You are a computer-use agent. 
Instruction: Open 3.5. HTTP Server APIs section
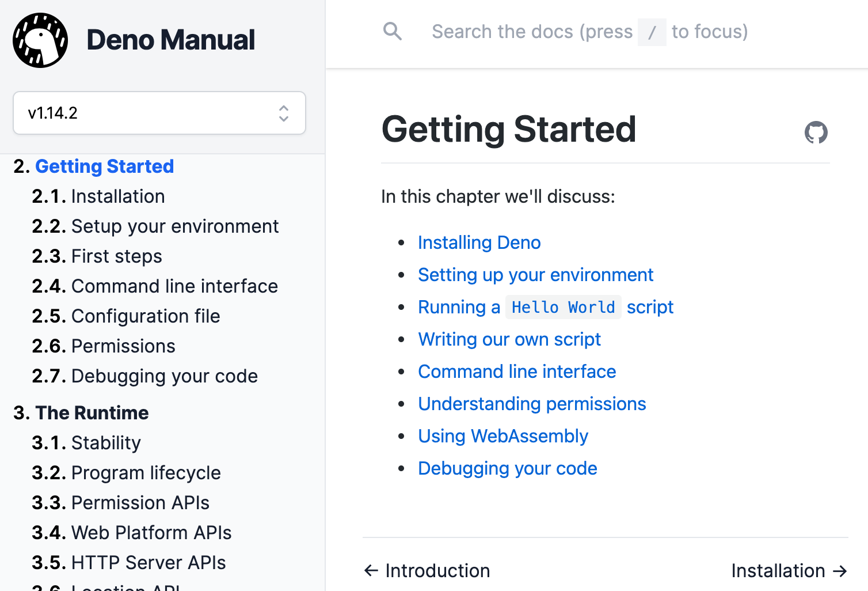[x=149, y=562]
